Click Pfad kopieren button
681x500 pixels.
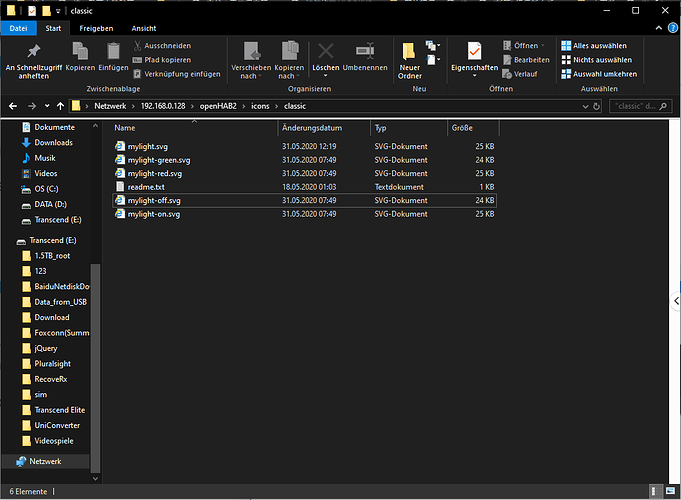[x=162, y=60]
